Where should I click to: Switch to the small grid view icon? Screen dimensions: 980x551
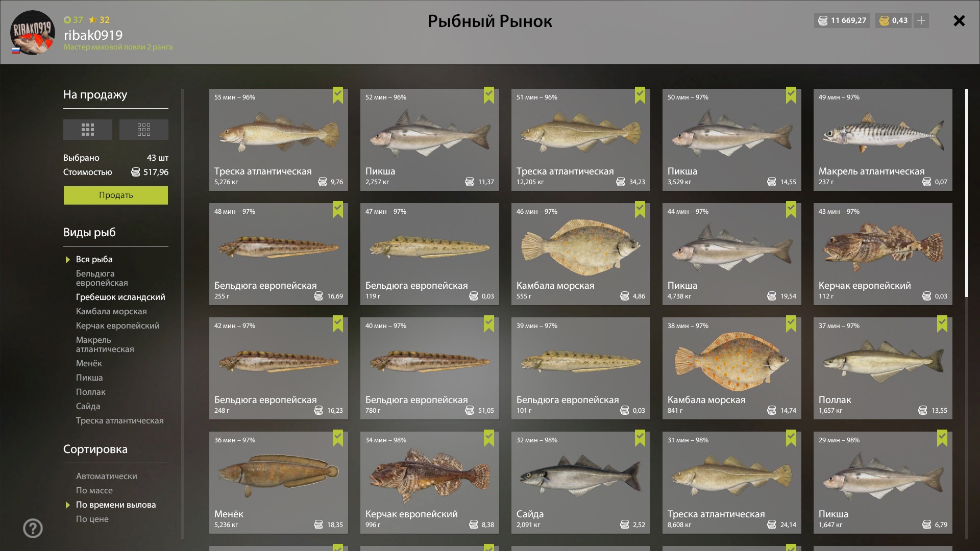coord(144,130)
